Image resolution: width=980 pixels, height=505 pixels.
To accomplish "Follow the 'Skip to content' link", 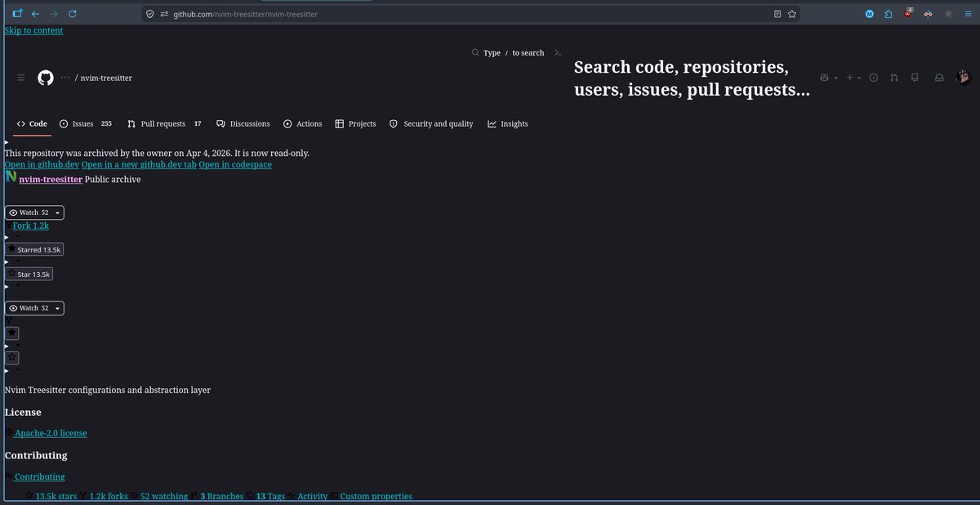I will tap(33, 30).
